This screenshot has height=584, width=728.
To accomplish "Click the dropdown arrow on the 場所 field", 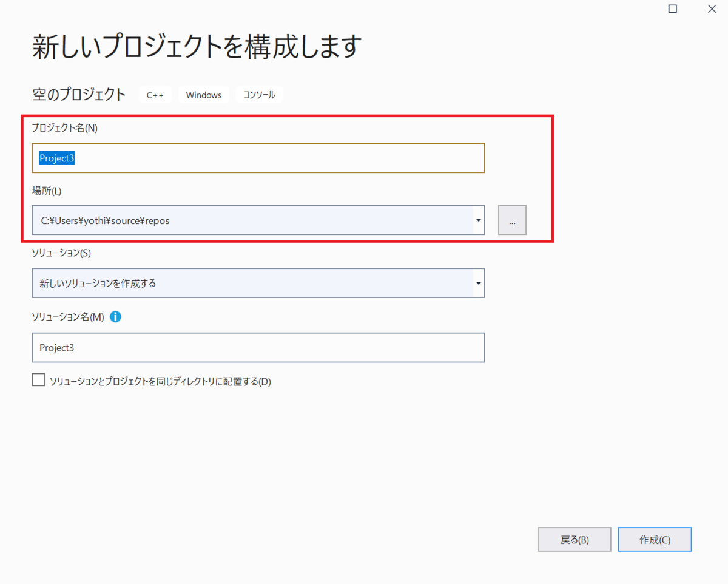I will pos(478,220).
